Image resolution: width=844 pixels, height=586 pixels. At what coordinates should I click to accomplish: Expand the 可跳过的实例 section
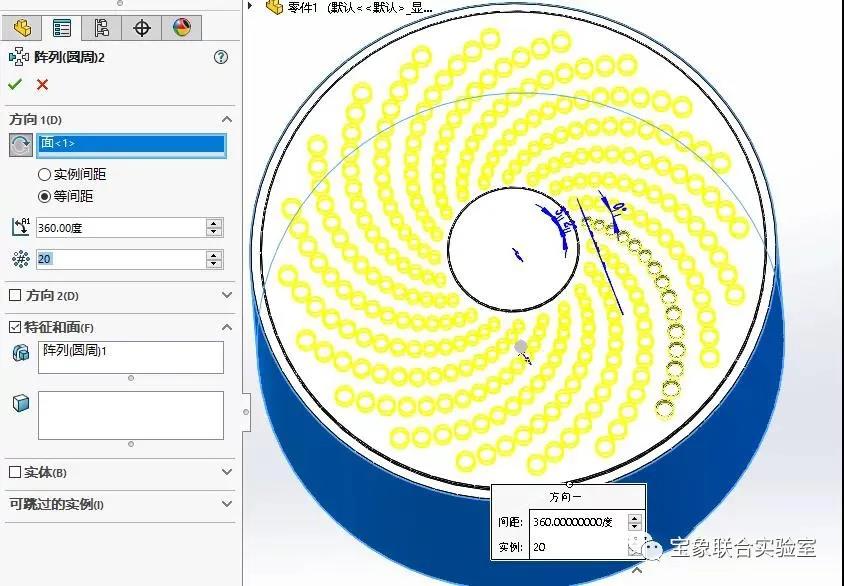227,504
